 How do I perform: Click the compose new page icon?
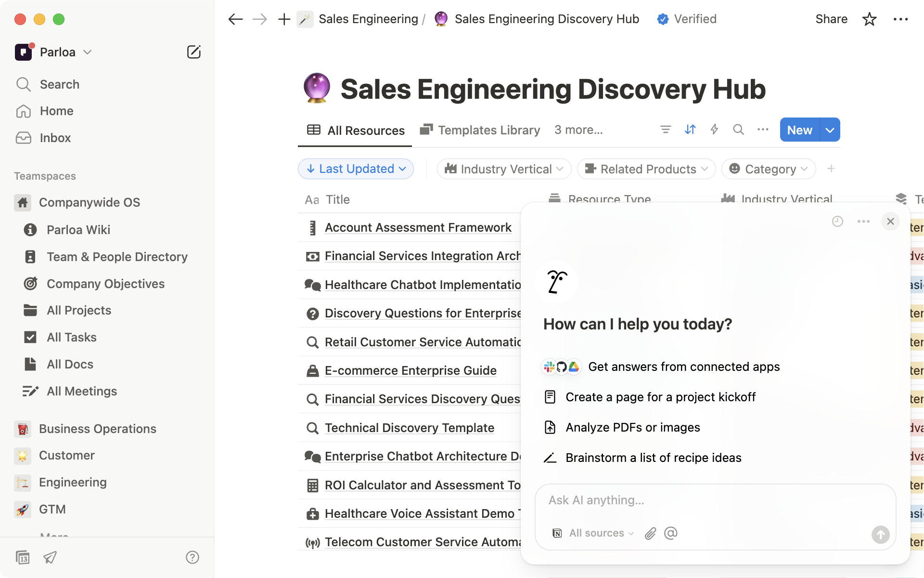coord(193,52)
